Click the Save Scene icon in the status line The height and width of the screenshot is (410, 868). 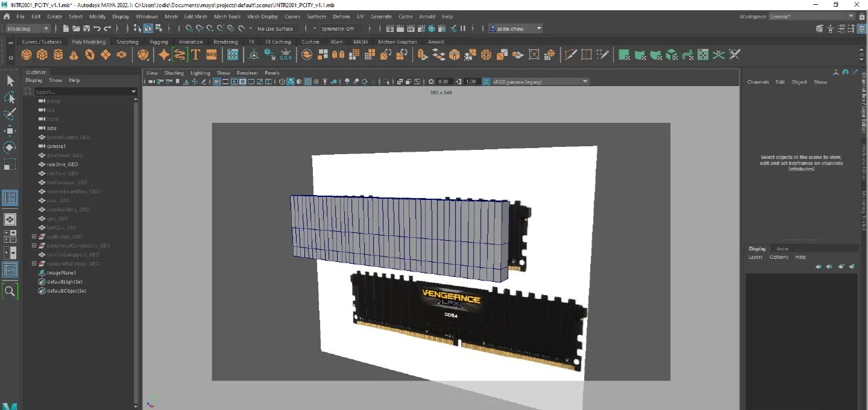click(86, 28)
